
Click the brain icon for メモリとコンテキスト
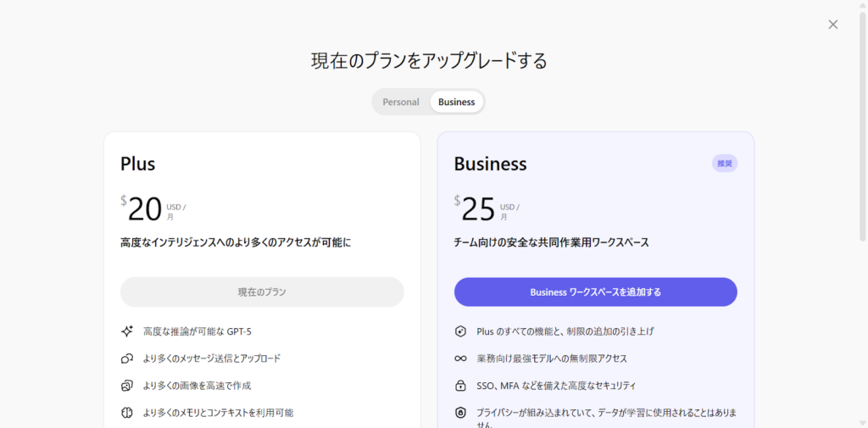click(127, 413)
